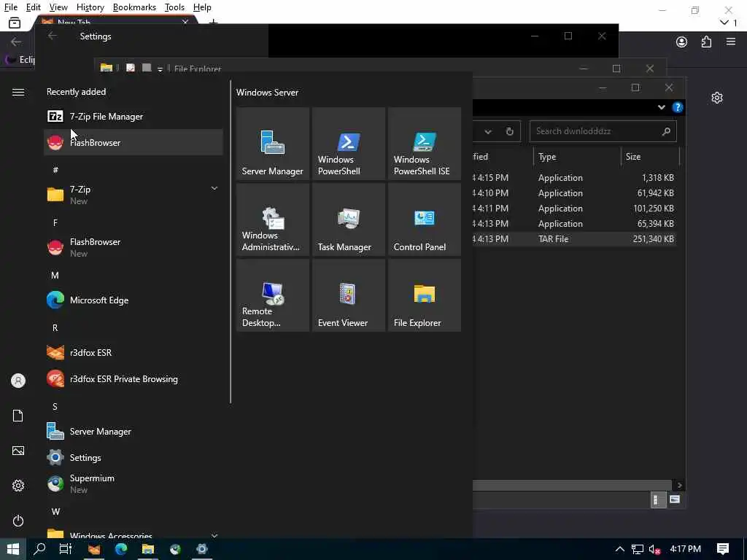Open the notification center icon

coord(723,549)
